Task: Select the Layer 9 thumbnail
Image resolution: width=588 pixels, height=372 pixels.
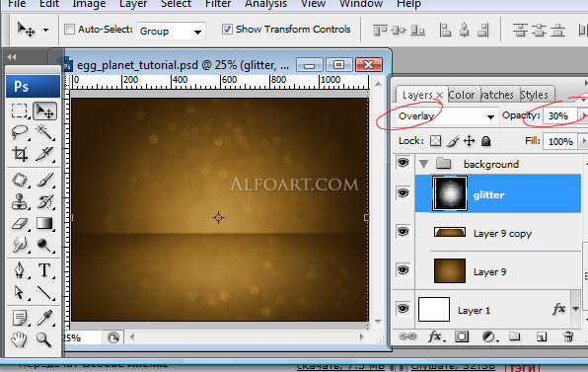Action: [450, 270]
